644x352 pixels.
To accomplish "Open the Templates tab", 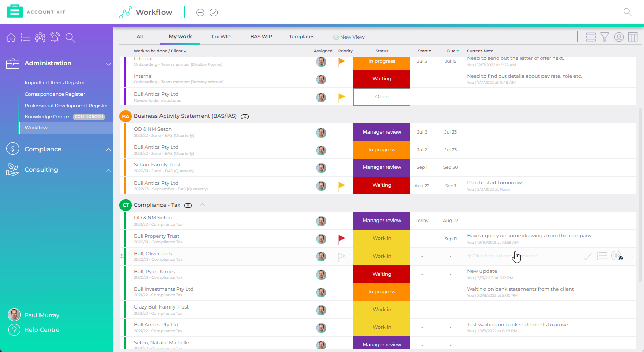I will (302, 37).
